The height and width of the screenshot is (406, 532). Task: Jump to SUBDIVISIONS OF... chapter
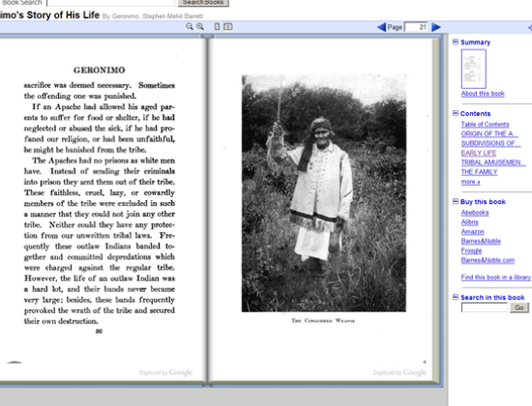[490, 143]
